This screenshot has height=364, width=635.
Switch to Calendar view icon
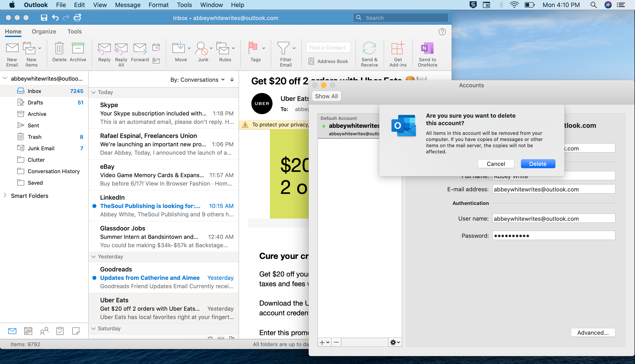(x=28, y=331)
